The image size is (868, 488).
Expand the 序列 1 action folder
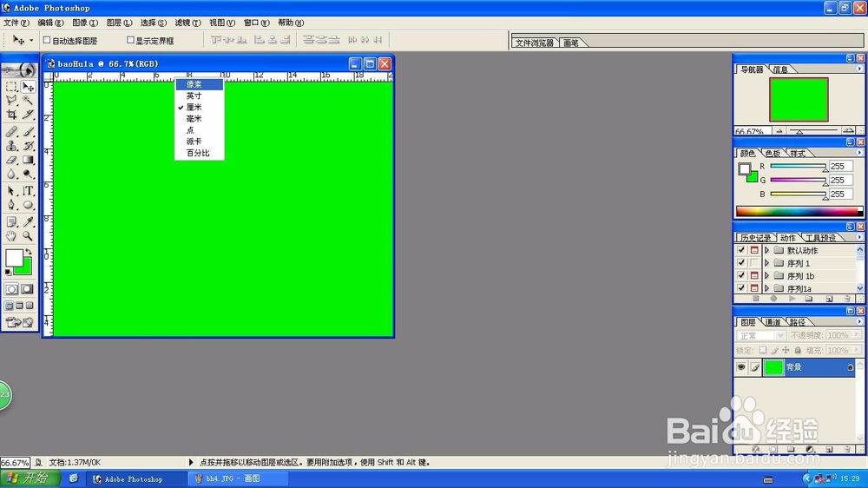[766, 263]
